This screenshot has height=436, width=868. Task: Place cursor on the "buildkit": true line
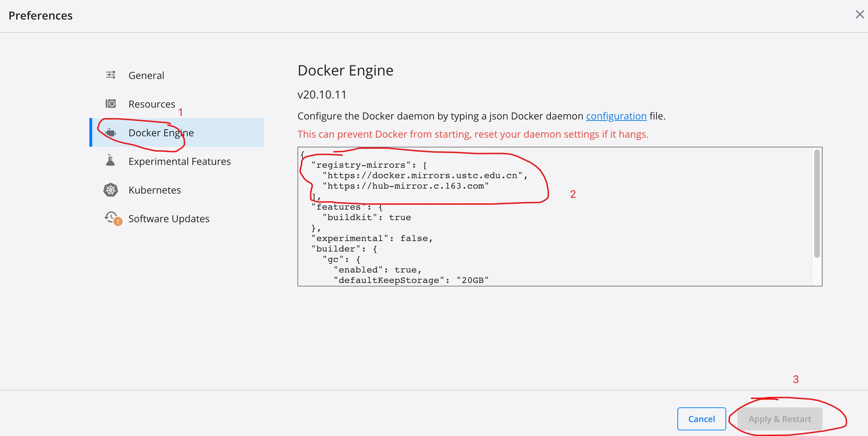pos(367,218)
